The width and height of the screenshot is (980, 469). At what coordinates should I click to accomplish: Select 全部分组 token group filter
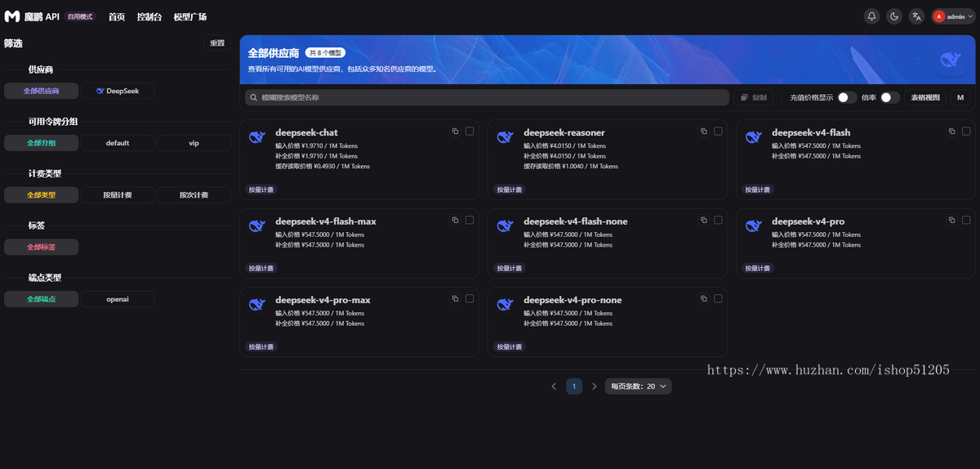point(42,143)
